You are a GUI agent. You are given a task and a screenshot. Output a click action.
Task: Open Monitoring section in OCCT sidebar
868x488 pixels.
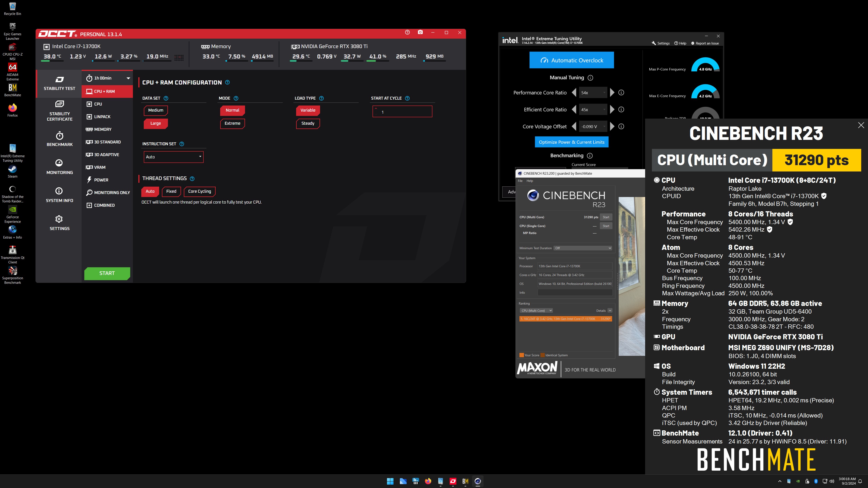(59, 167)
